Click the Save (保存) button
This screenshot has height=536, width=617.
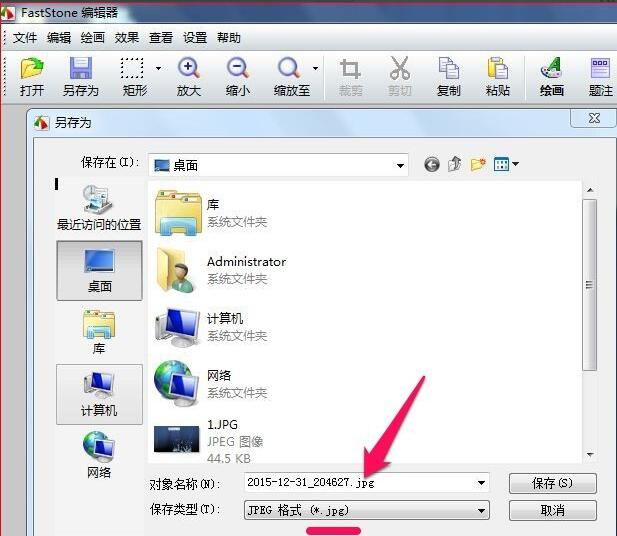[552, 483]
